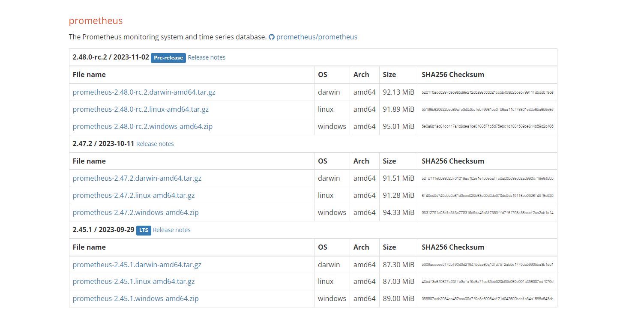This screenshot has height=322, width=644.
Task: Click the checksum for 2.45.1 windows file
Action: 488,298
